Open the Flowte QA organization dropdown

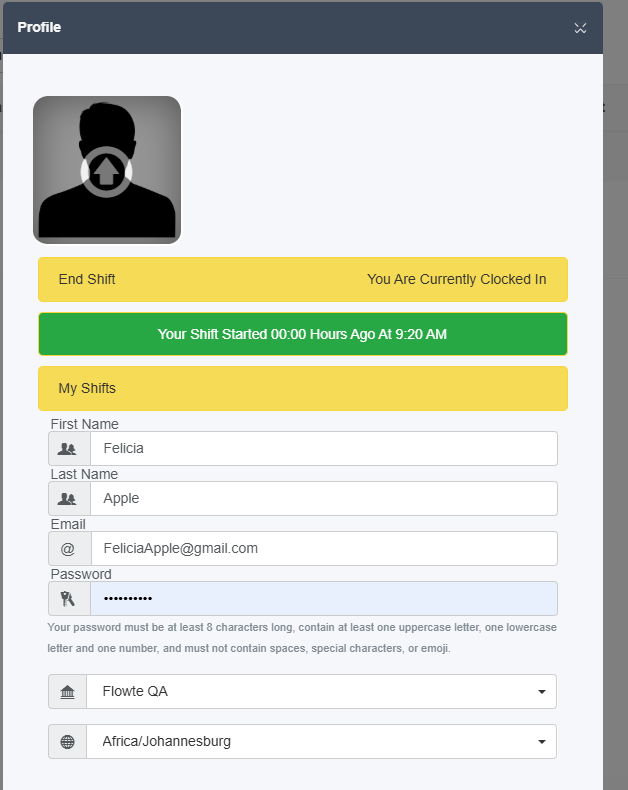(x=322, y=691)
